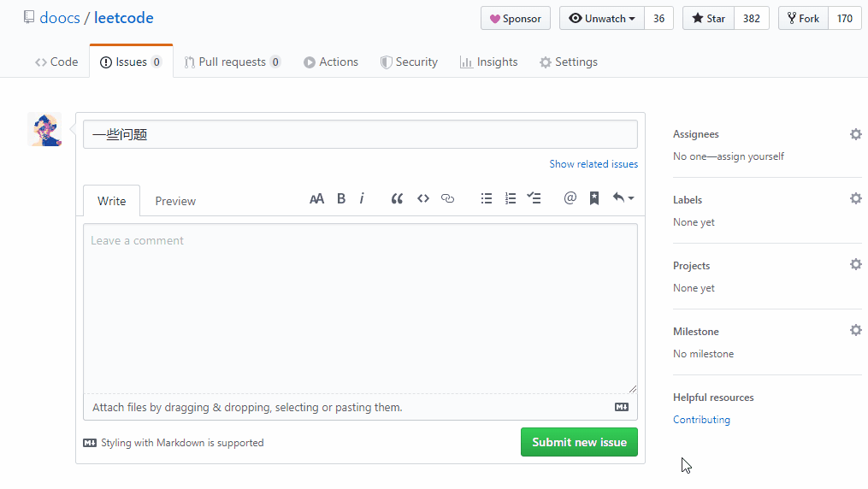Click the Markdown icon beside styling note
This screenshot has width=868, height=489.
pos(90,443)
